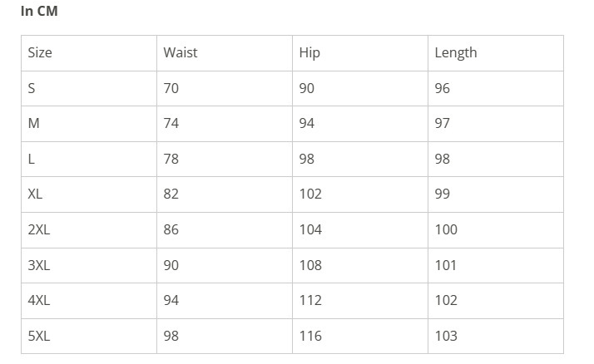Click the S size row label
The height and width of the screenshot is (364, 594).
pyautogui.click(x=32, y=88)
